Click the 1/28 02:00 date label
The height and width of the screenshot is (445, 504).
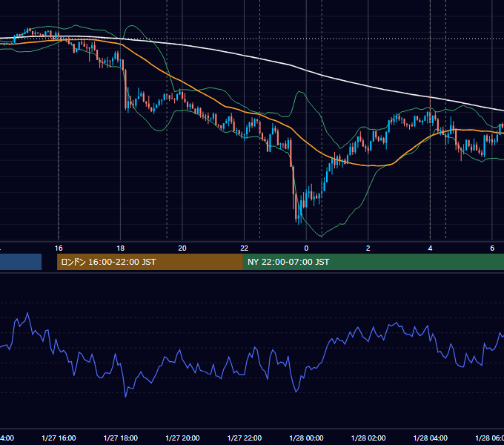click(x=368, y=438)
